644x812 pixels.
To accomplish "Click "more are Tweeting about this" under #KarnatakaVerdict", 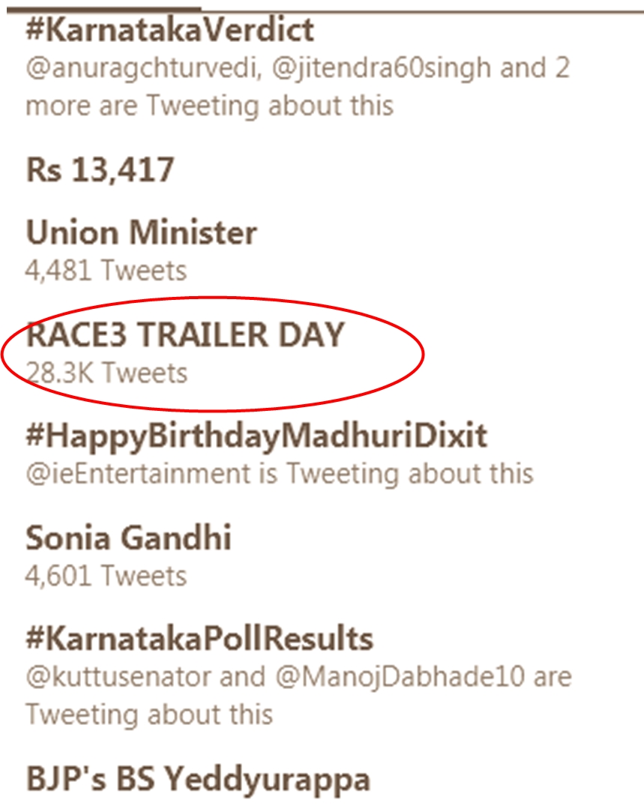I will pyautogui.click(x=209, y=105).
